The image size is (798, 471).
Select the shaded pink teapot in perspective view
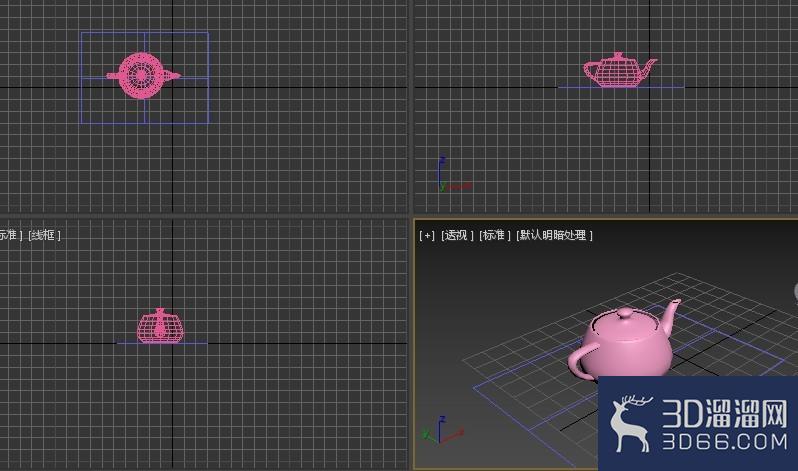pyautogui.click(x=623, y=340)
